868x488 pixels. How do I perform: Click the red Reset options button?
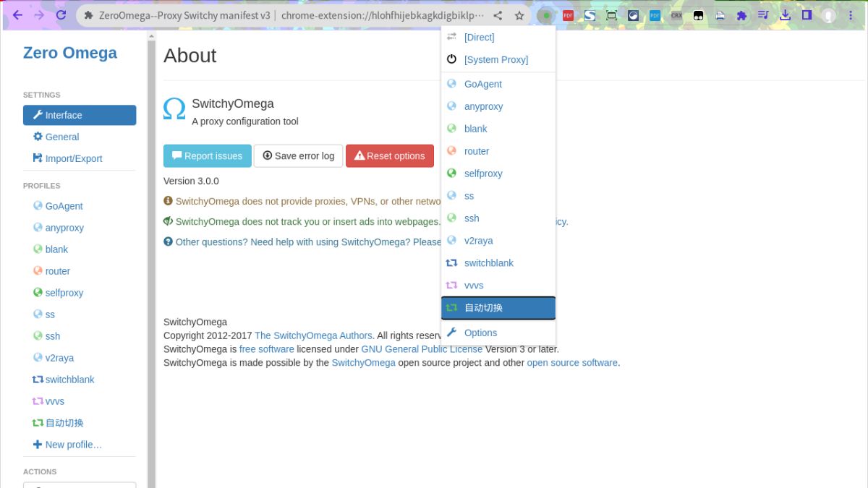(x=390, y=156)
